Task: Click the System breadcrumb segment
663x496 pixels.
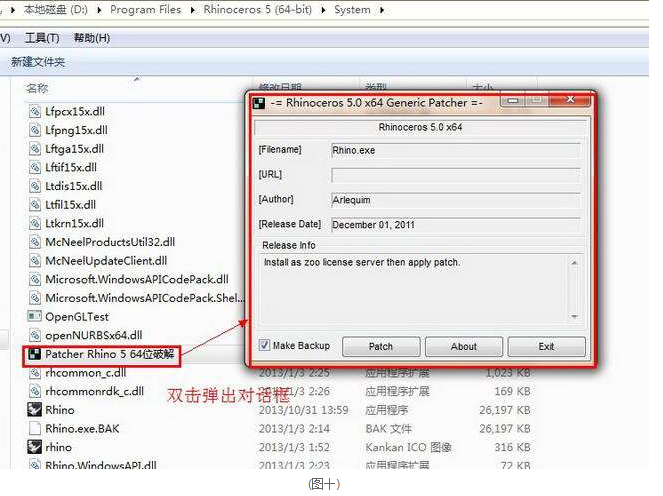Action: [x=352, y=10]
